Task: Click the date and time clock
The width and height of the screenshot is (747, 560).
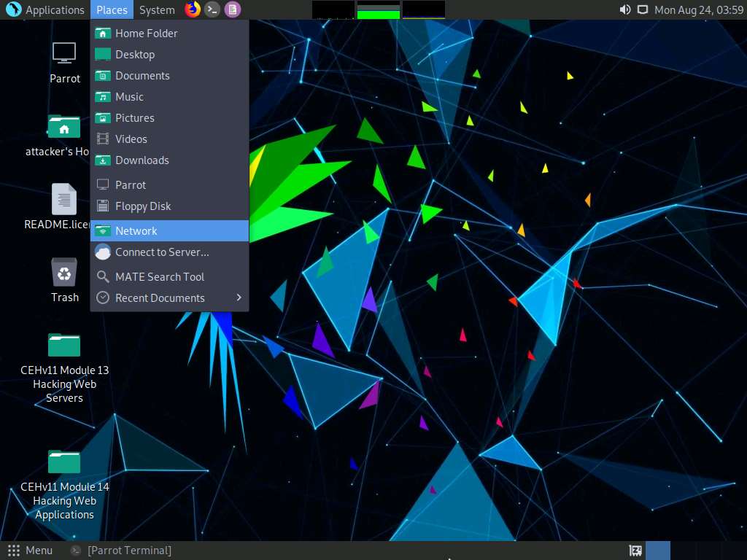Action: pyautogui.click(x=698, y=9)
